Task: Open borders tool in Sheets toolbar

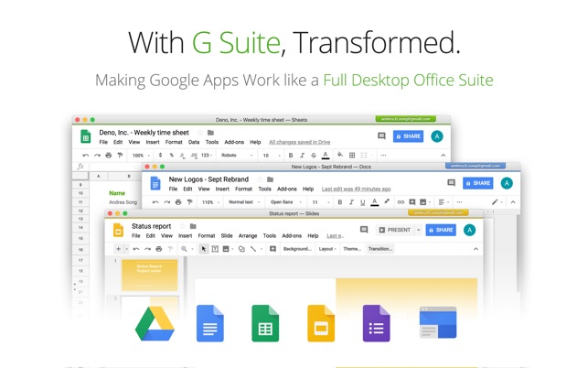Action: click(352, 155)
